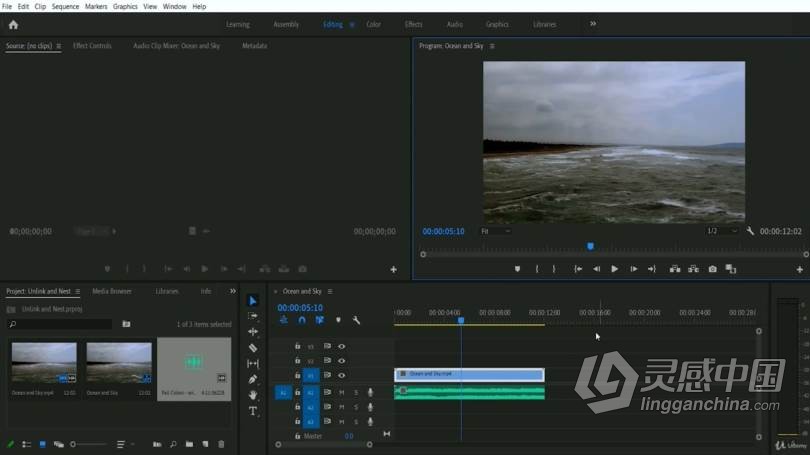
Task: Open Program Monitor panel menu
Action: click(492, 46)
